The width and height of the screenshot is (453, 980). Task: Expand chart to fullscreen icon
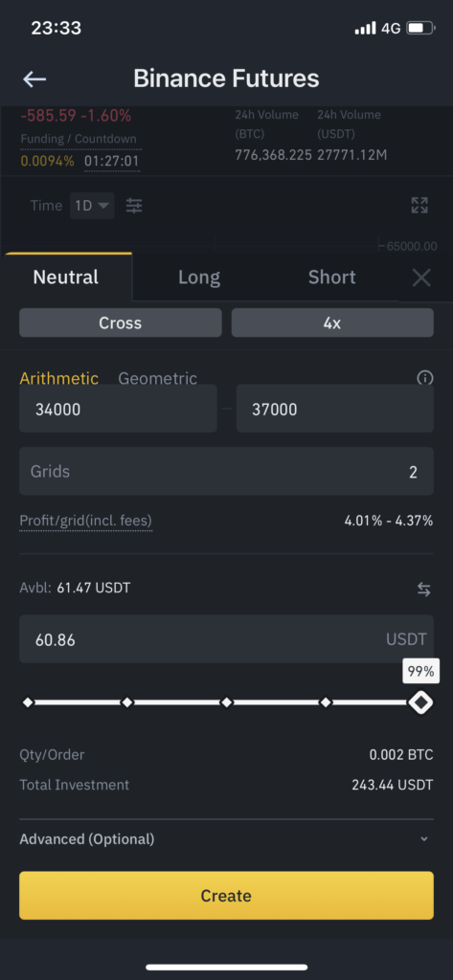pos(419,205)
